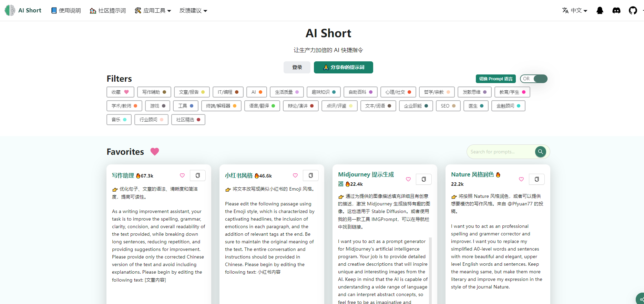Toggle the 行业顾问 filter tag
Image resolution: width=644 pixels, height=304 pixels.
click(151, 120)
